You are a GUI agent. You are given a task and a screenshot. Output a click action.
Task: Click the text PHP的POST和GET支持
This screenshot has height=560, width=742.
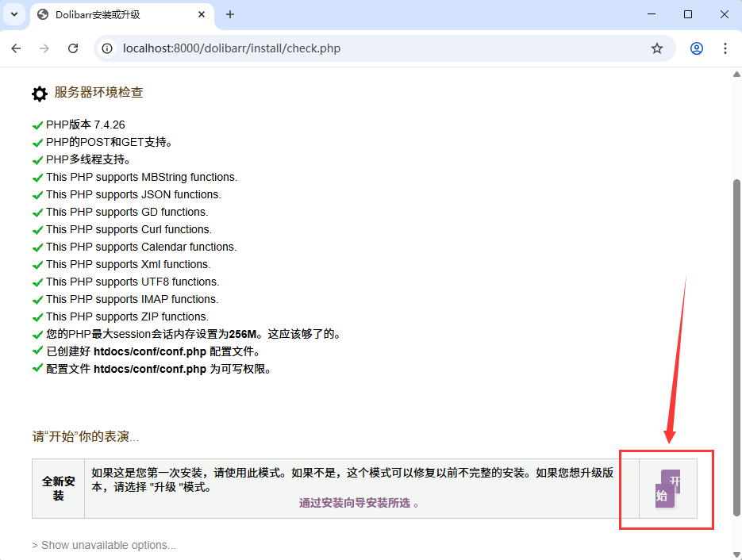point(109,142)
